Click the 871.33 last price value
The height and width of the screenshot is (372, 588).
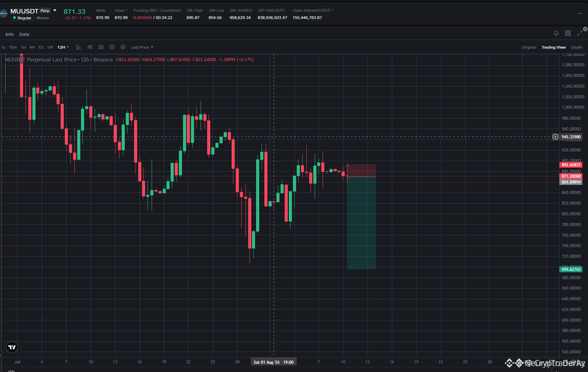74,12
